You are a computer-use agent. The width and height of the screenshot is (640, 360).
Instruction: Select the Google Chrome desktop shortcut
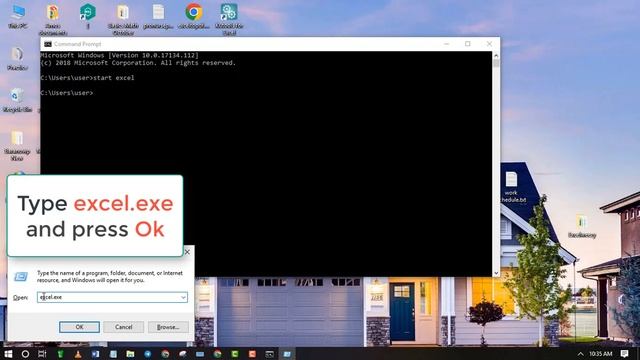[x=194, y=17]
